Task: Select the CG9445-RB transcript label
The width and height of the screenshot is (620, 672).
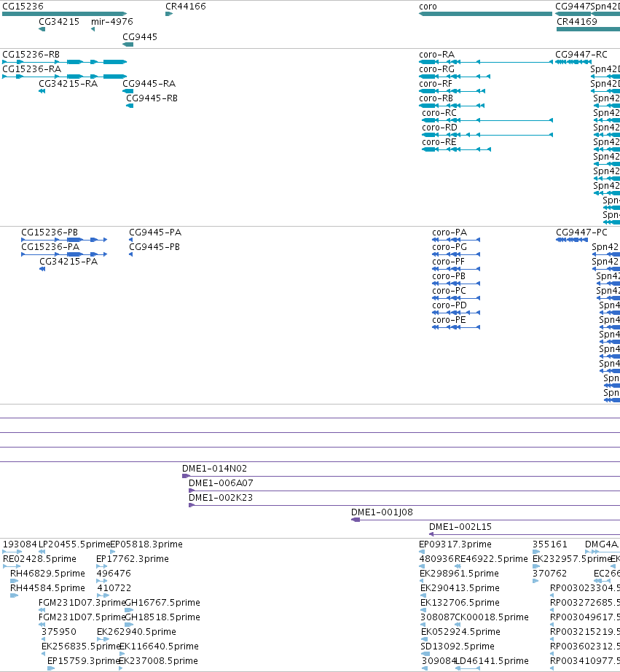Action: point(152,98)
